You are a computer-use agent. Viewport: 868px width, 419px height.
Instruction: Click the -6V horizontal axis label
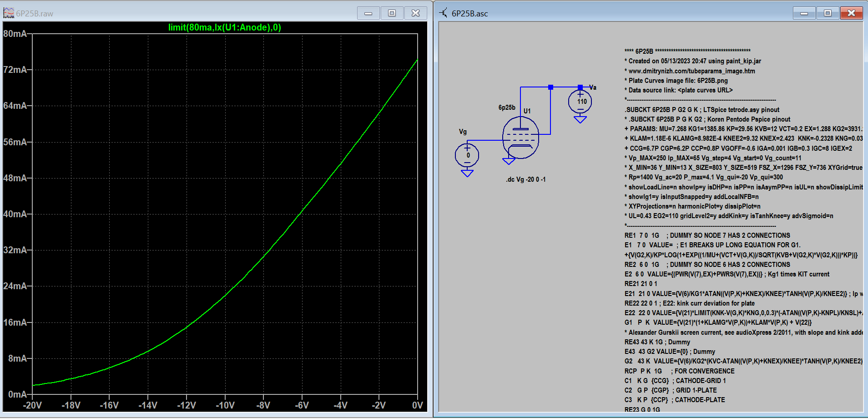click(x=302, y=405)
